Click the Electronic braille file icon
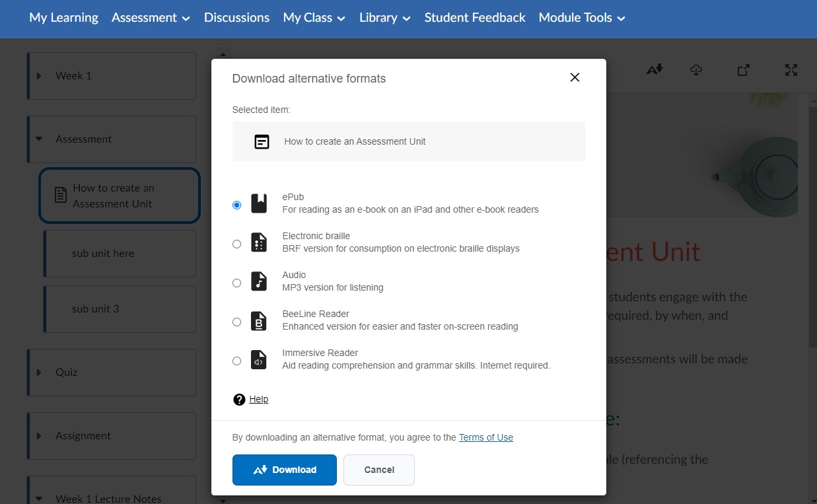 (259, 242)
